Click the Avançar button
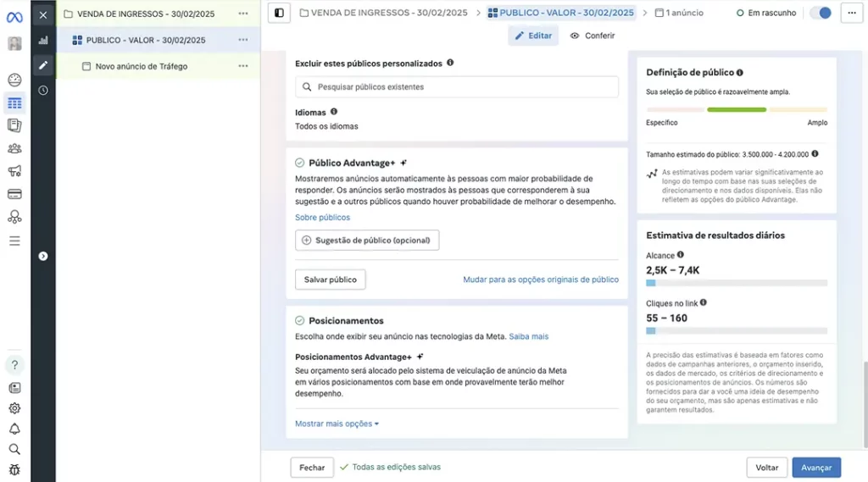The image size is (868, 482). (x=816, y=468)
